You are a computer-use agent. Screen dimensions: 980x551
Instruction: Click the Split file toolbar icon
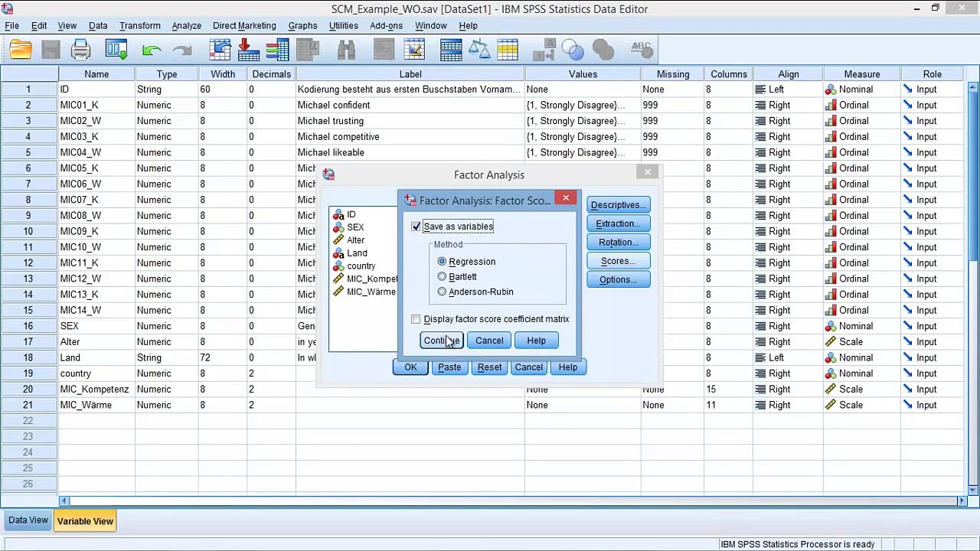pos(451,51)
